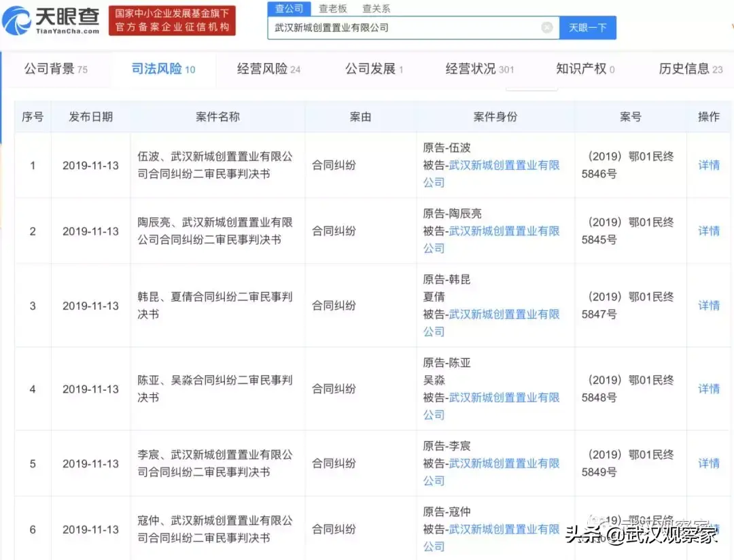This screenshot has height=560, width=734.
Task: Click defendant company link in row 4
Action: 491,406
